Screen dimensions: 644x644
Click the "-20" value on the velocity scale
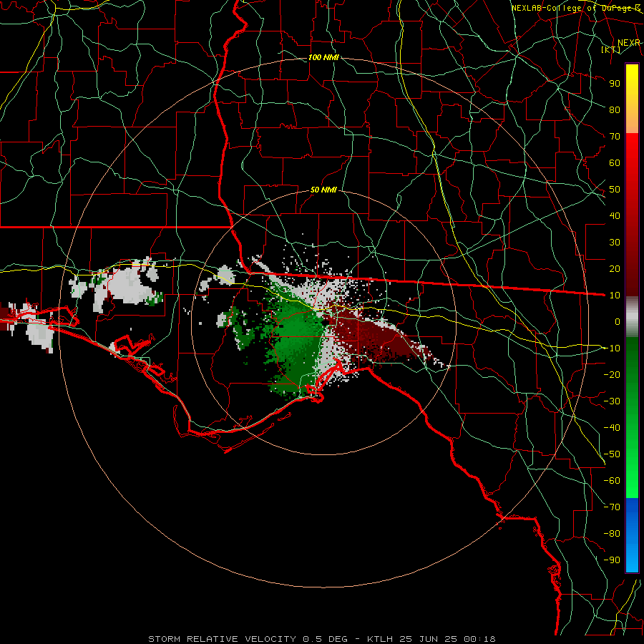coord(612,375)
